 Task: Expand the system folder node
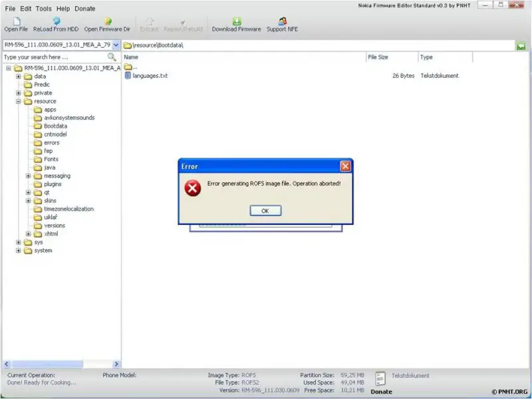19,251
